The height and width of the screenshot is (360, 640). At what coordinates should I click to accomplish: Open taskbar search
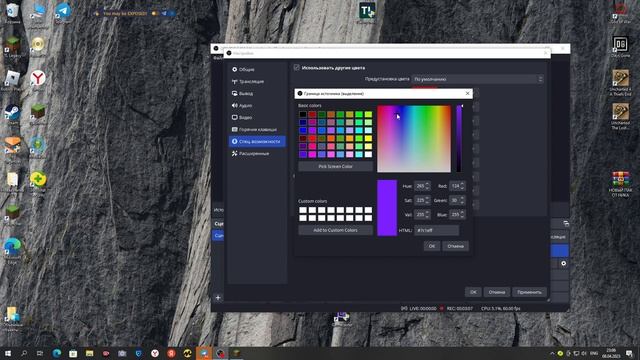[x=24, y=353]
